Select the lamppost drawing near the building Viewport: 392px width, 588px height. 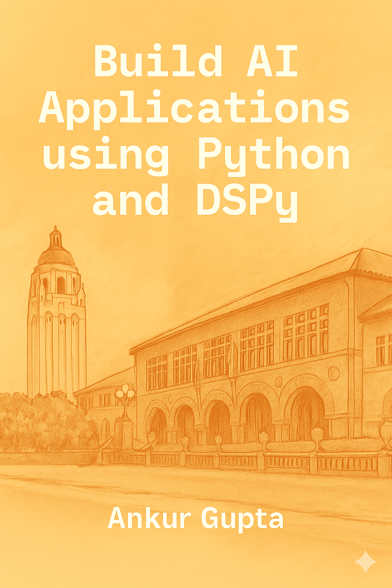click(x=126, y=396)
